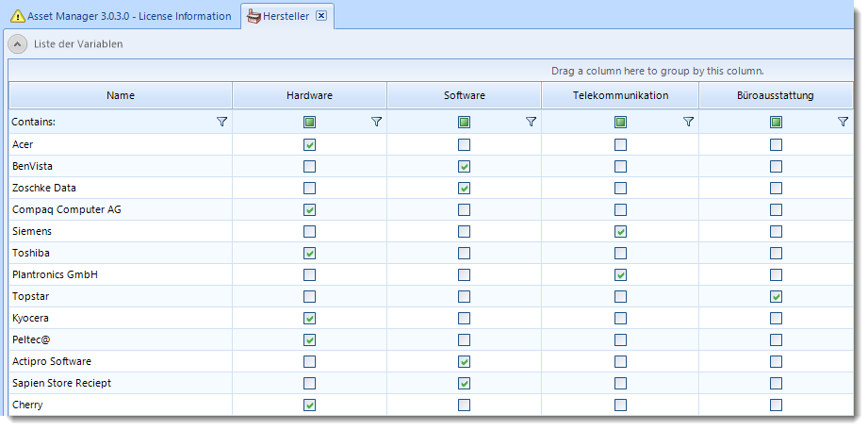
Task: Click the group-by-column drop panel
Action: tap(431, 71)
